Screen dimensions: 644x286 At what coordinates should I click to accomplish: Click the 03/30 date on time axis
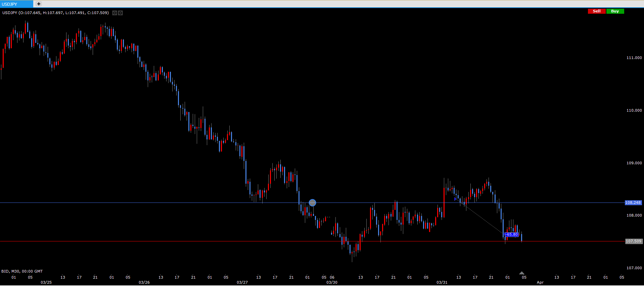point(332,282)
